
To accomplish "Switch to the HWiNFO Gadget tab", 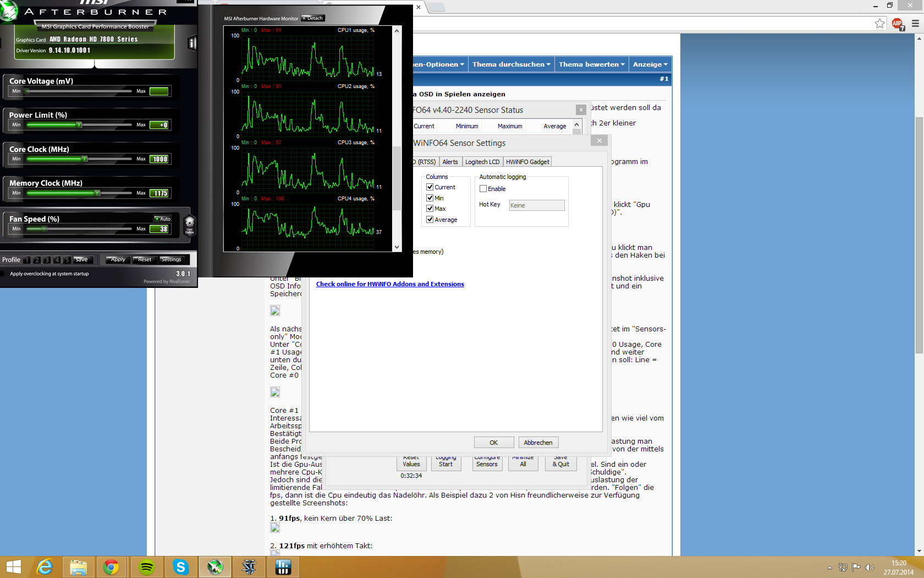I will pyautogui.click(x=527, y=162).
